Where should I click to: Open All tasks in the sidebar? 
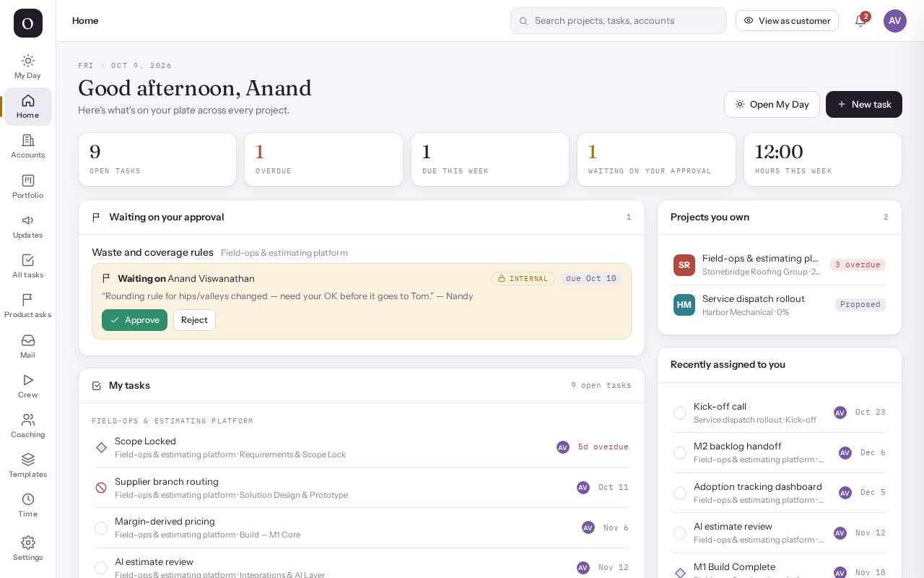coord(27,266)
